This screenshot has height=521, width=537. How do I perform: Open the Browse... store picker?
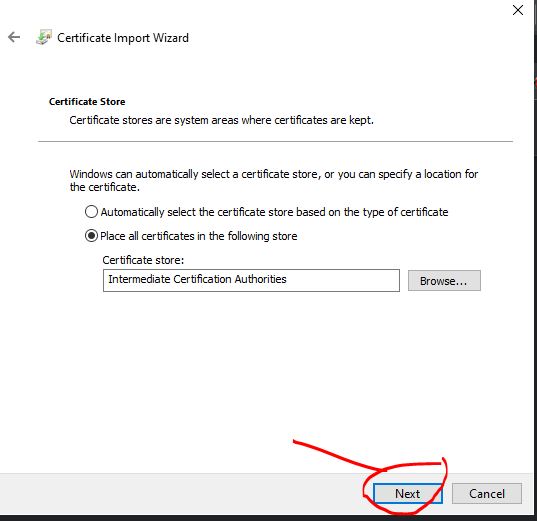(444, 281)
